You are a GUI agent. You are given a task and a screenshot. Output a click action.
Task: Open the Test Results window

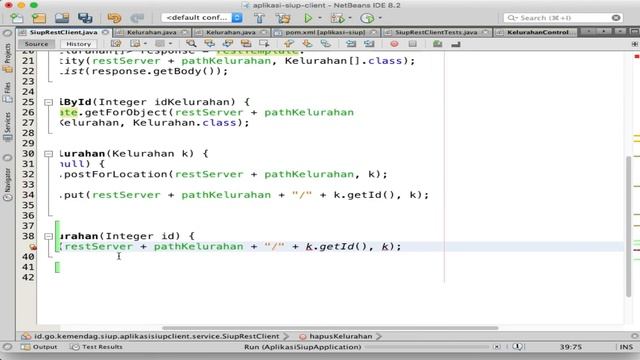point(97,347)
